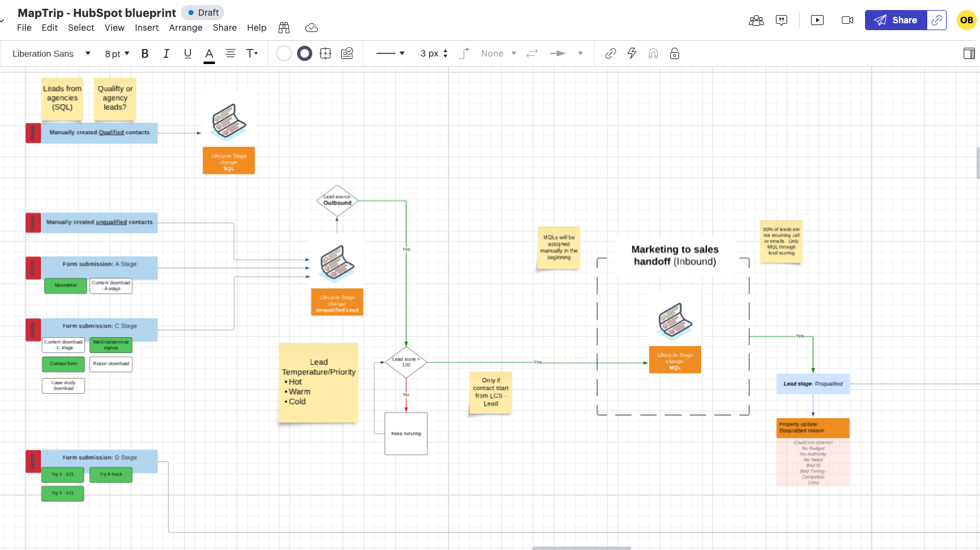Click the video camera icon

[x=847, y=20]
